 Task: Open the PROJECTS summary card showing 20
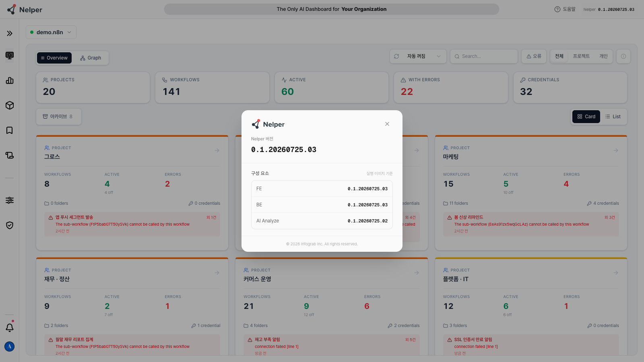[x=93, y=88]
